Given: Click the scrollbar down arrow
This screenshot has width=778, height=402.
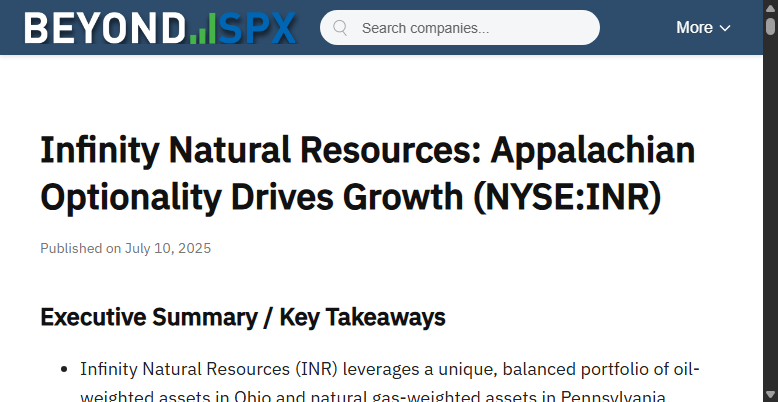Looking at the screenshot, I should click(x=770, y=393).
